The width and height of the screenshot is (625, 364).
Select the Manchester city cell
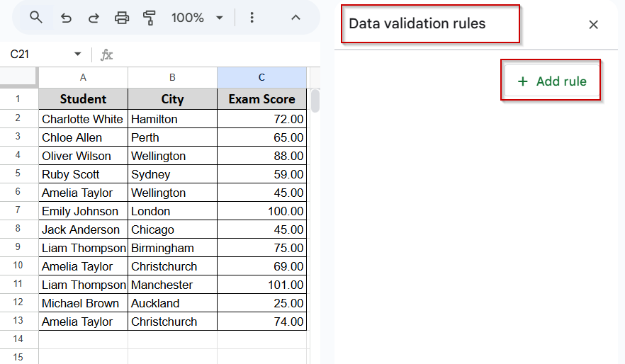click(x=172, y=285)
